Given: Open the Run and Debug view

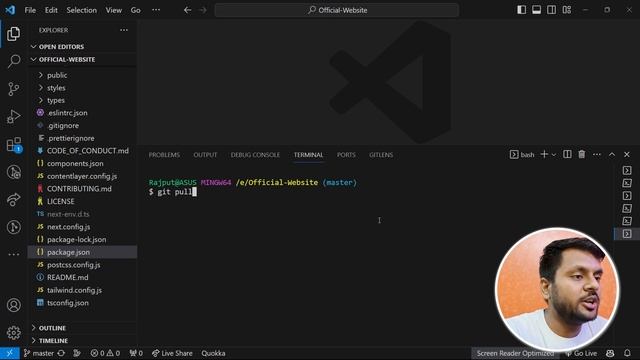Looking at the screenshot, I should (x=13, y=117).
